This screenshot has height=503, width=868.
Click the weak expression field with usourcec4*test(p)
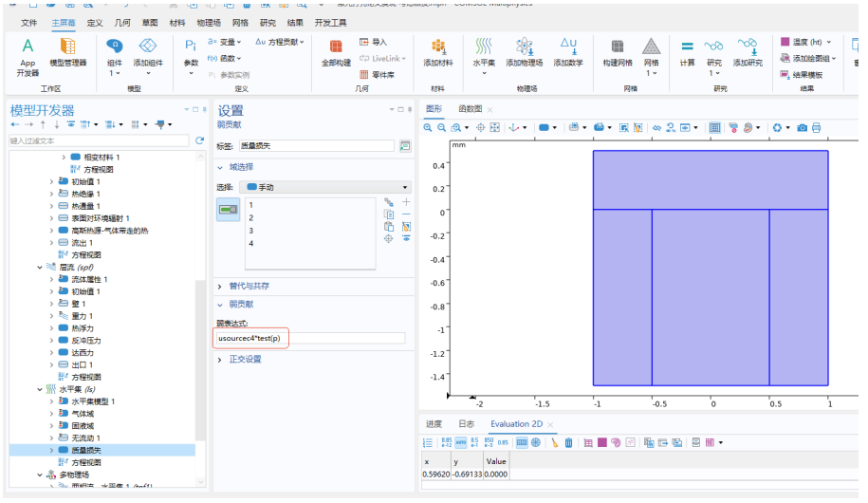[310, 338]
